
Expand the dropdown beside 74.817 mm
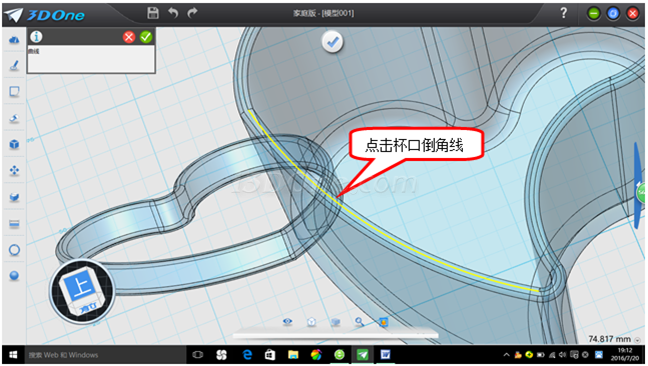(x=638, y=340)
